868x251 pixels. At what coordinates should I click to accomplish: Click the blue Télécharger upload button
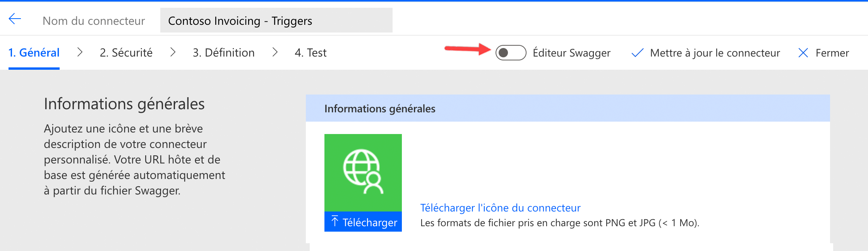pyautogui.click(x=363, y=222)
